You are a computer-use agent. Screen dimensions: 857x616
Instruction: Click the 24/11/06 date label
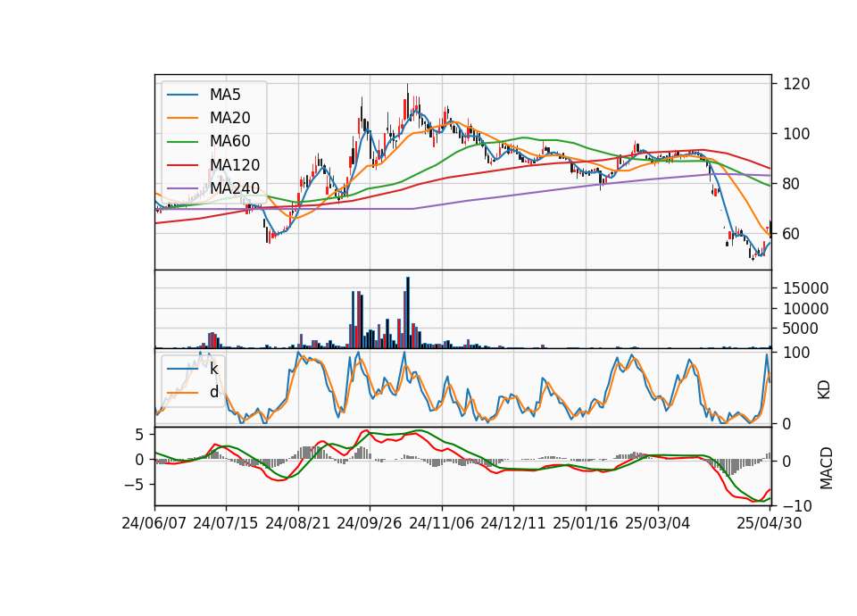442,523
